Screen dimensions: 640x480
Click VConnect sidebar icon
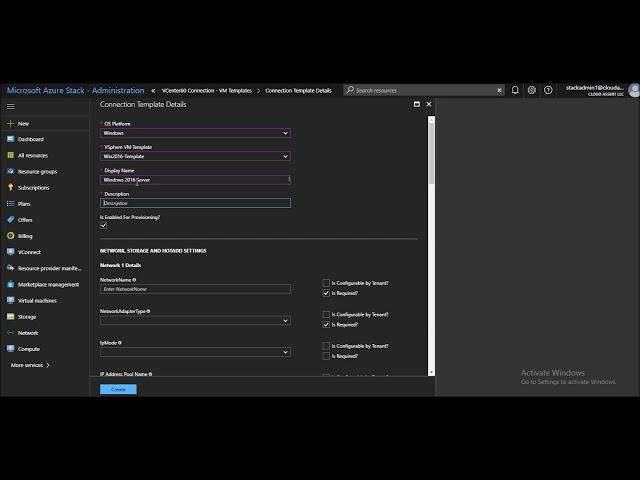click(x=11, y=252)
